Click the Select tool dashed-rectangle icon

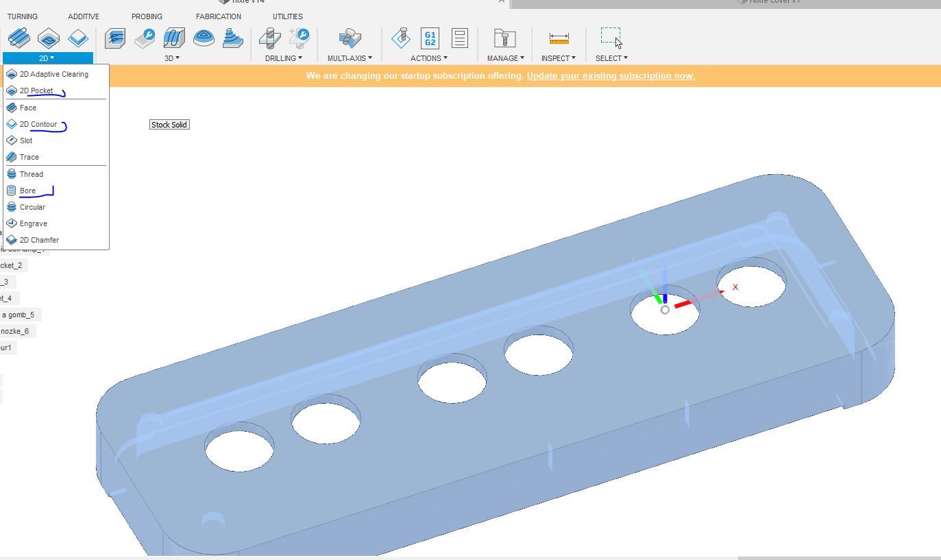[x=611, y=38]
